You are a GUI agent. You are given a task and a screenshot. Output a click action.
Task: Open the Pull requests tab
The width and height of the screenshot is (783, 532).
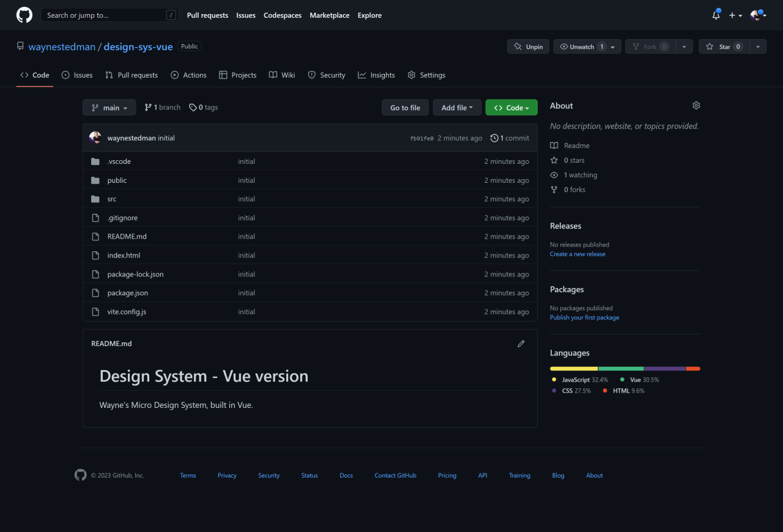(x=132, y=75)
